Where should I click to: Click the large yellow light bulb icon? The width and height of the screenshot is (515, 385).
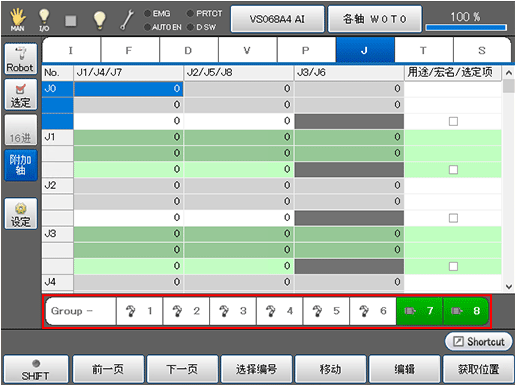coord(99,20)
